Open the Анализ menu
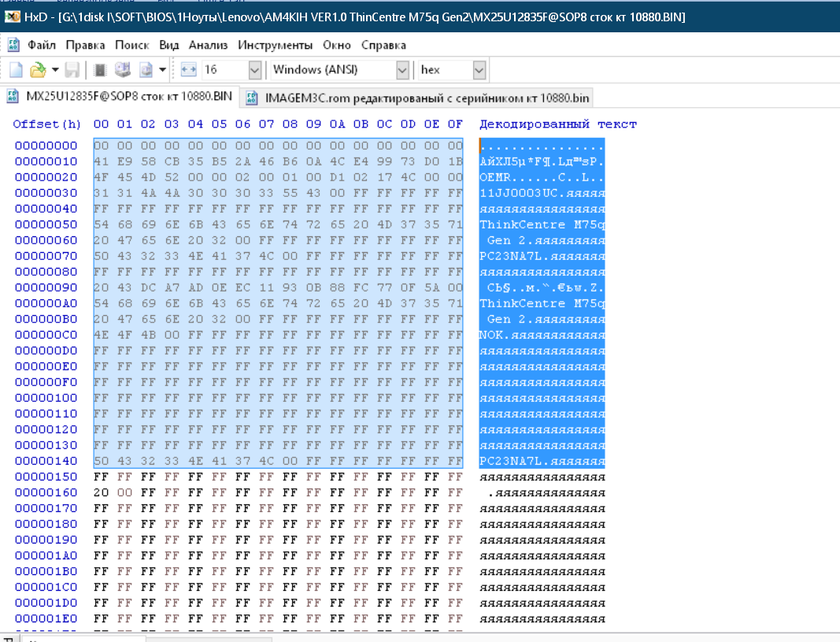This screenshot has height=642, width=840. (x=208, y=45)
